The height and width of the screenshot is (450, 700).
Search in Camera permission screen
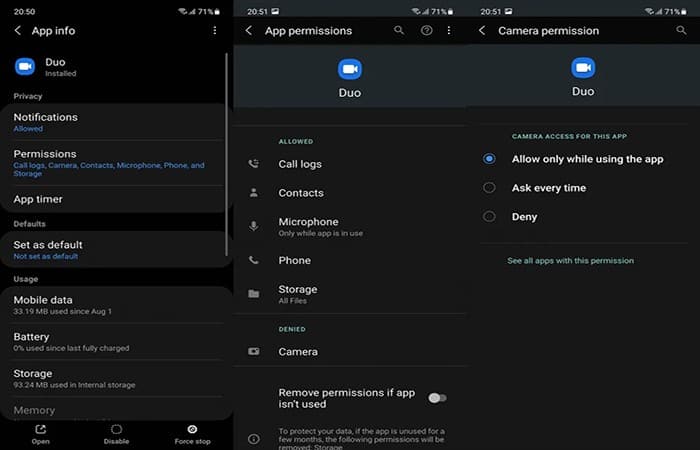tap(681, 30)
